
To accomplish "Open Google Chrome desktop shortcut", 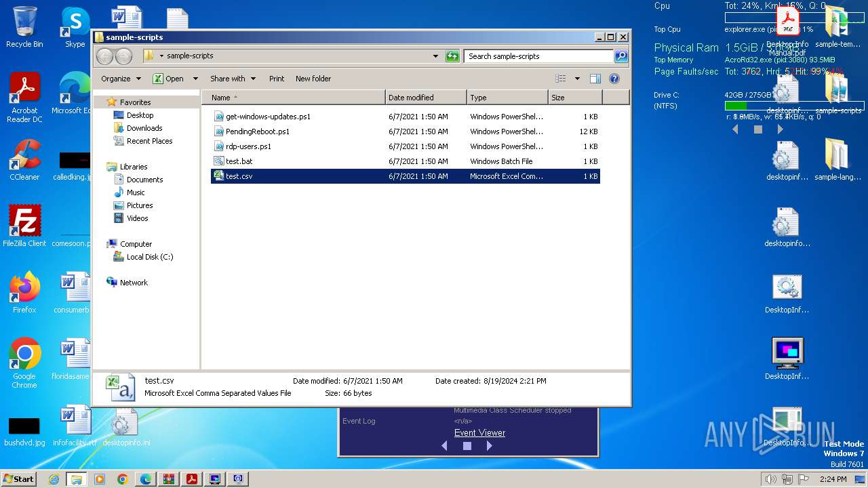I will click(24, 363).
